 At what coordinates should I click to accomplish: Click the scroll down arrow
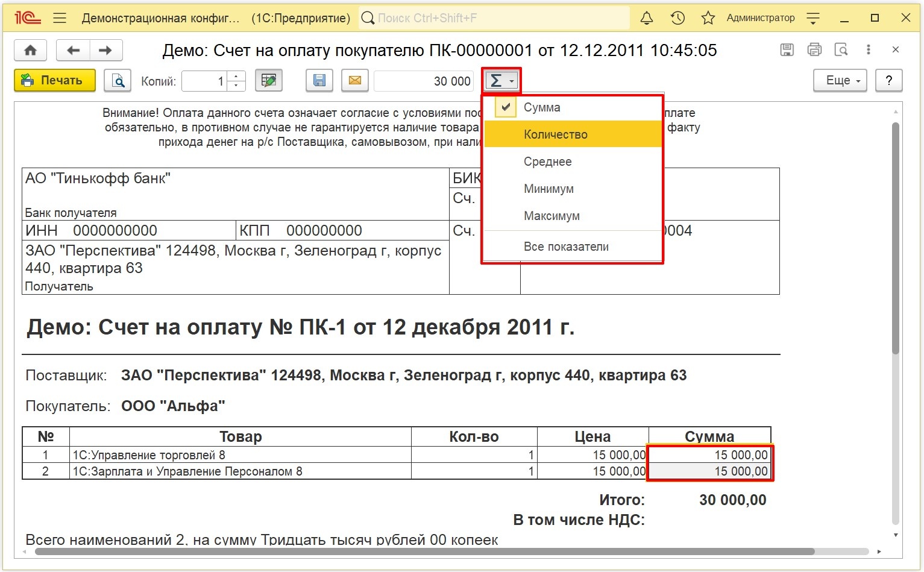pos(896,535)
